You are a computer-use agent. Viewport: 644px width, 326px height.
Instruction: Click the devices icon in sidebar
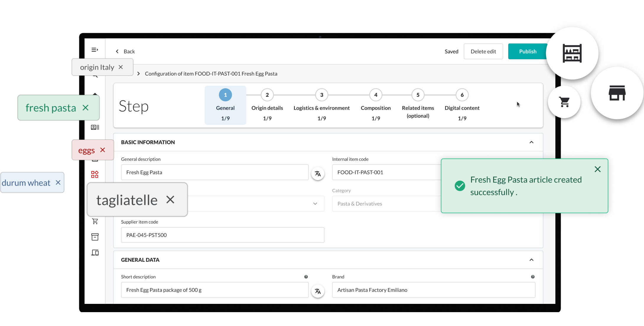95,253
